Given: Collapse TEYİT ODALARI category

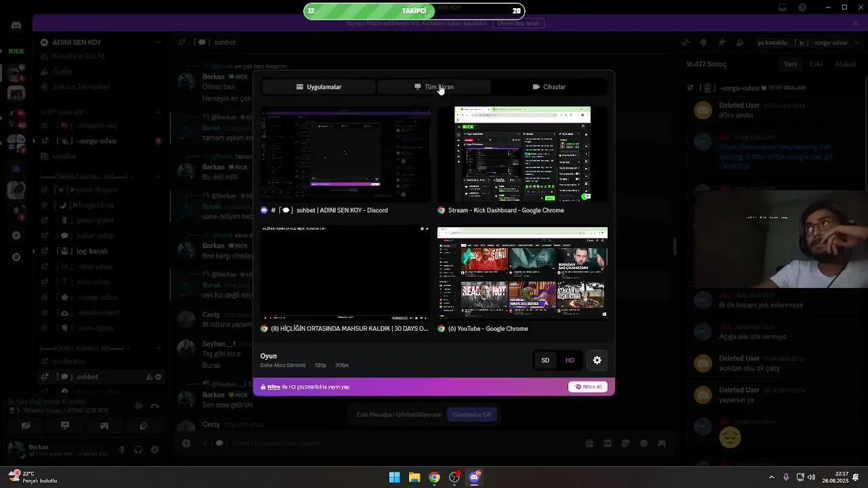Looking at the screenshot, I should [64, 113].
